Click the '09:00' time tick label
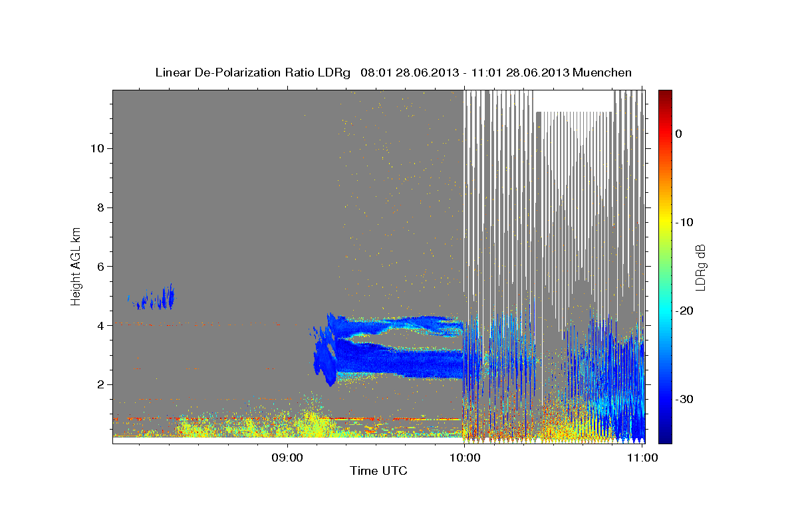The width and height of the screenshot is (798, 532). tap(288, 458)
